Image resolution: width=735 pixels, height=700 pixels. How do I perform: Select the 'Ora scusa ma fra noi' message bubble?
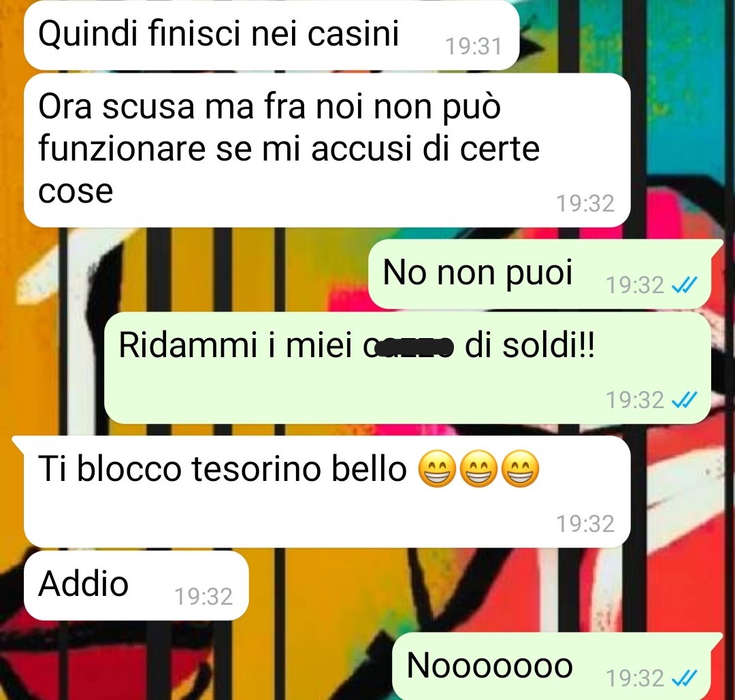[327, 150]
